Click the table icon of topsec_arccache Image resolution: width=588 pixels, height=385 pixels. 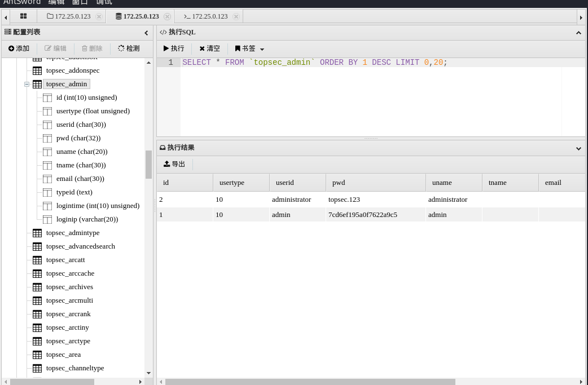tap(37, 273)
